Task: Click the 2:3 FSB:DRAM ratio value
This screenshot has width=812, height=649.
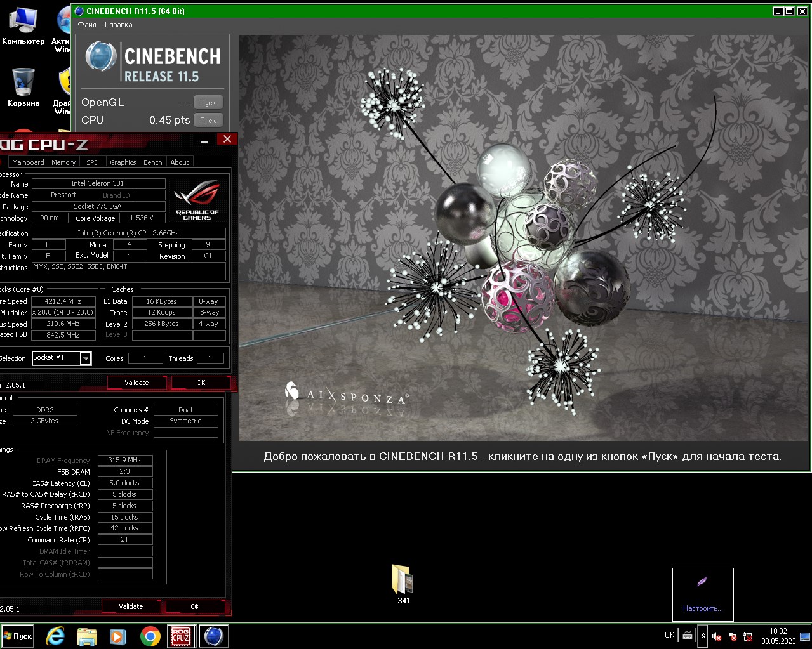Action: coord(125,471)
